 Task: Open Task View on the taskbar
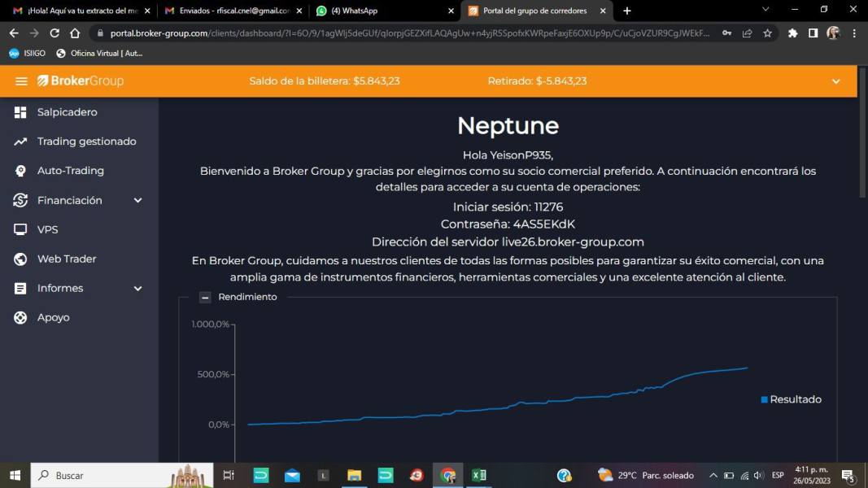click(228, 475)
